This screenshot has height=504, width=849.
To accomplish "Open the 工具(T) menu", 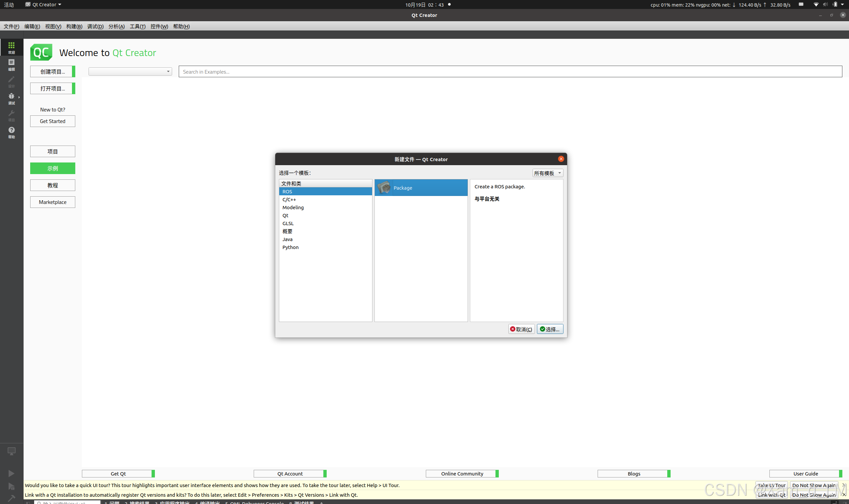I will point(138,27).
